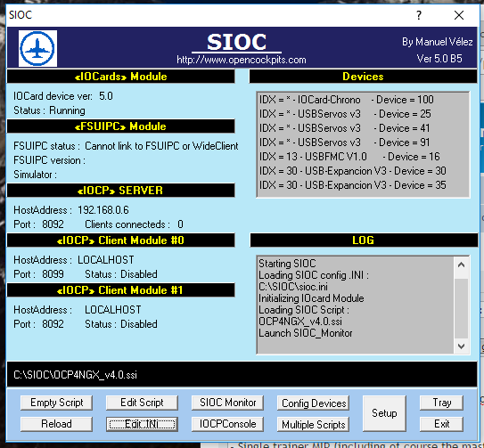This screenshot has width=484, height=448.
Task: Click the LOG panel header
Action: pos(364,240)
